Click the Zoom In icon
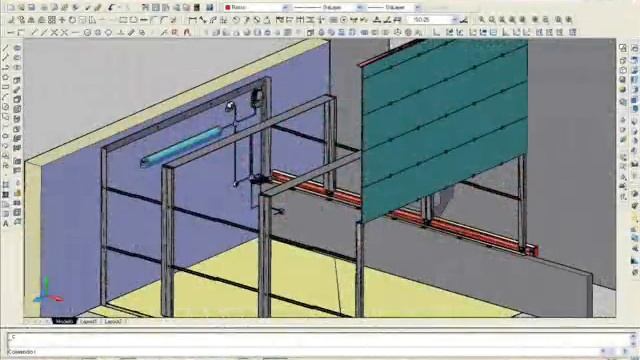 tap(535, 20)
